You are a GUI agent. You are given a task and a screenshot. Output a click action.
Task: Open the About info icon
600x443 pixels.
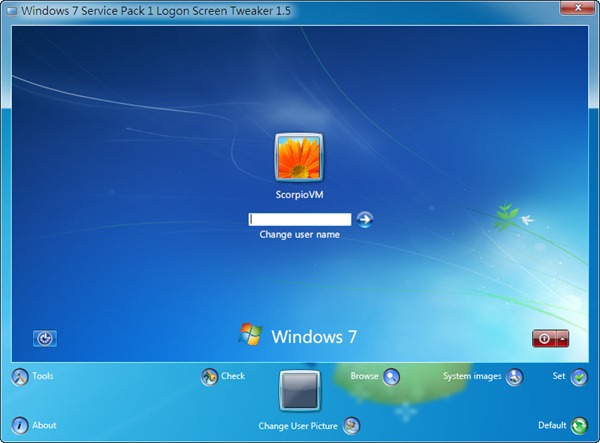(x=20, y=425)
